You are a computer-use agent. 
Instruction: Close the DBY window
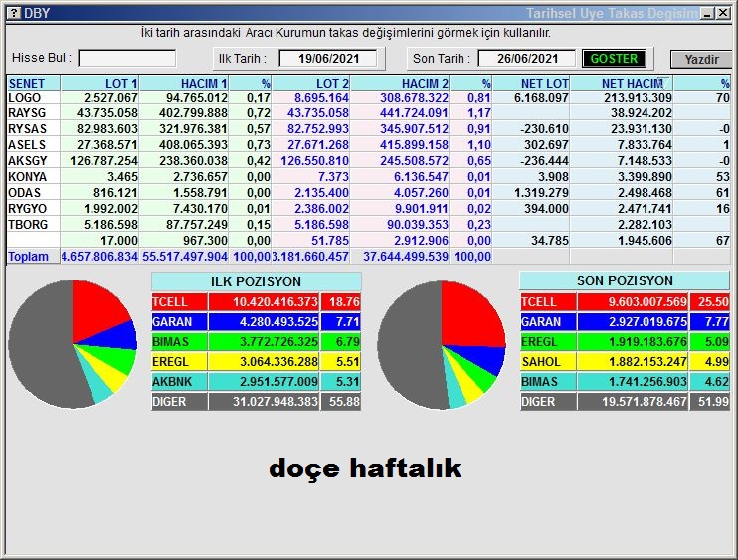[x=723, y=13]
